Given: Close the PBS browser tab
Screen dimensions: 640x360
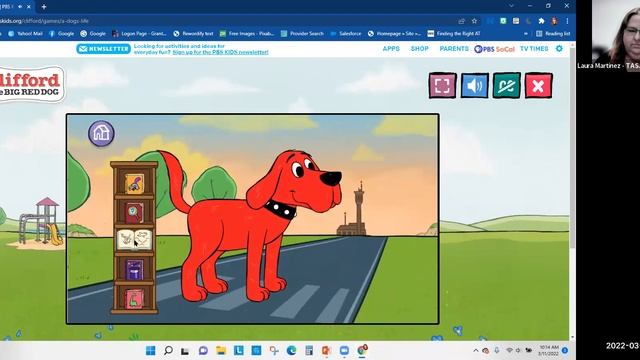Looking at the screenshot, I should [x=29, y=7].
